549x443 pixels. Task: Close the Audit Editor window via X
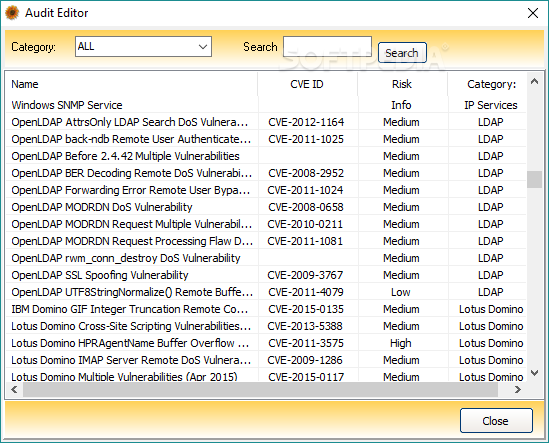[533, 13]
